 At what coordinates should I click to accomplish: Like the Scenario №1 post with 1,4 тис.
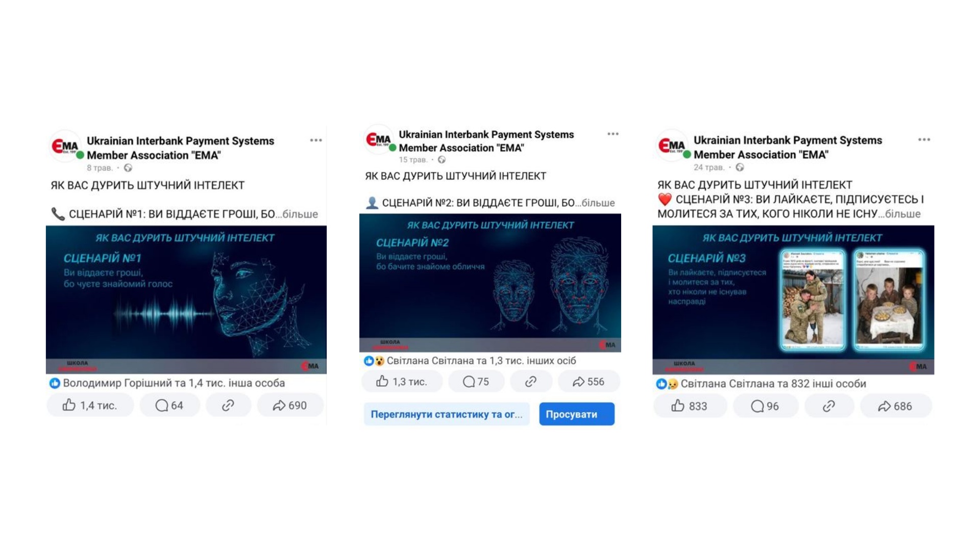(x=90, y=405)
